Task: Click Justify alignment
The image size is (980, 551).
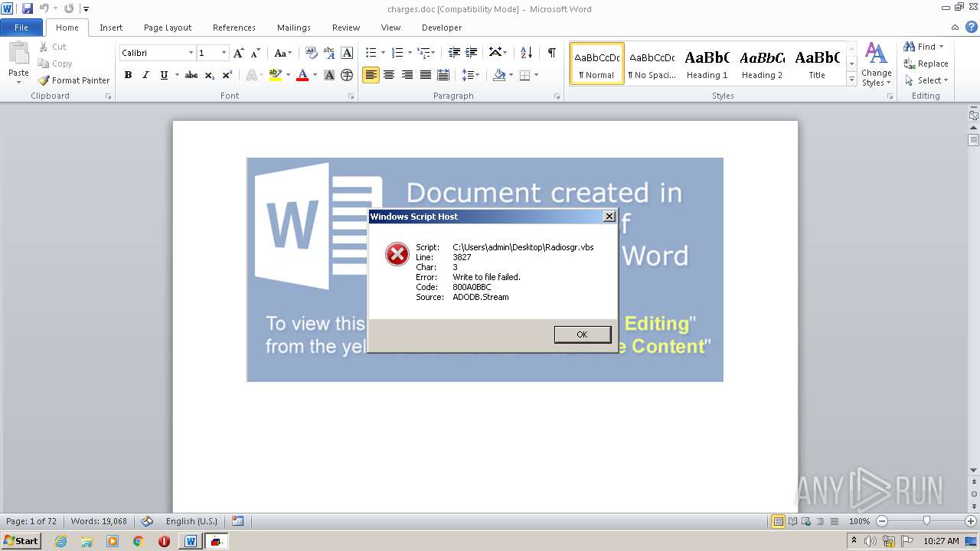Action: 425,75
